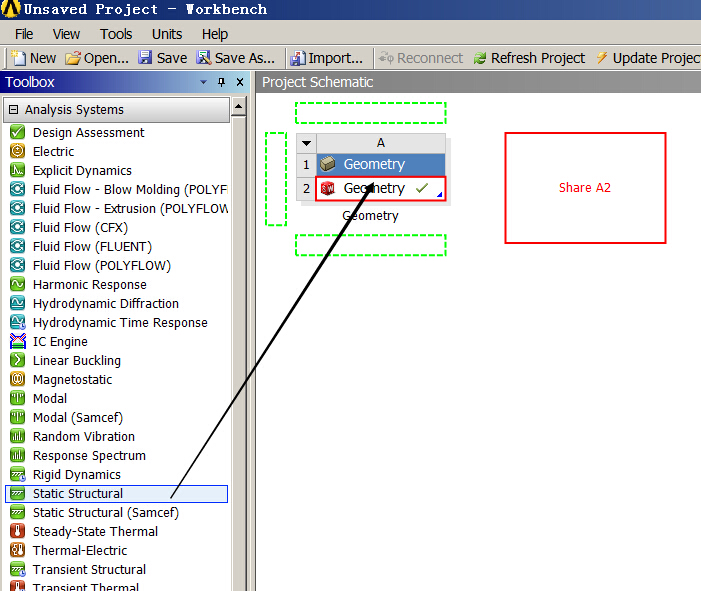Screen dimensions: 701x591
Task: Pin the Toolbox panel
Action: point(221,82)
